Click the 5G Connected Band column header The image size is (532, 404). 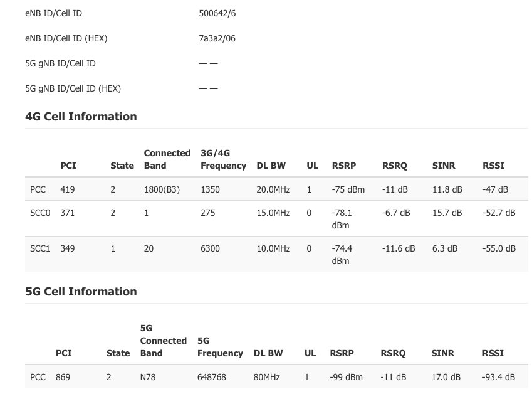[x=163, y=341]
